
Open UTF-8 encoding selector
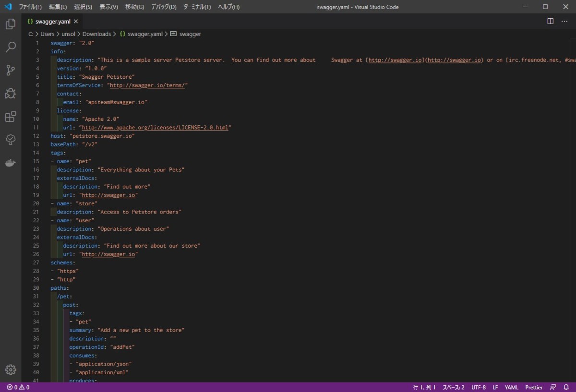click(x=479, y=387)
